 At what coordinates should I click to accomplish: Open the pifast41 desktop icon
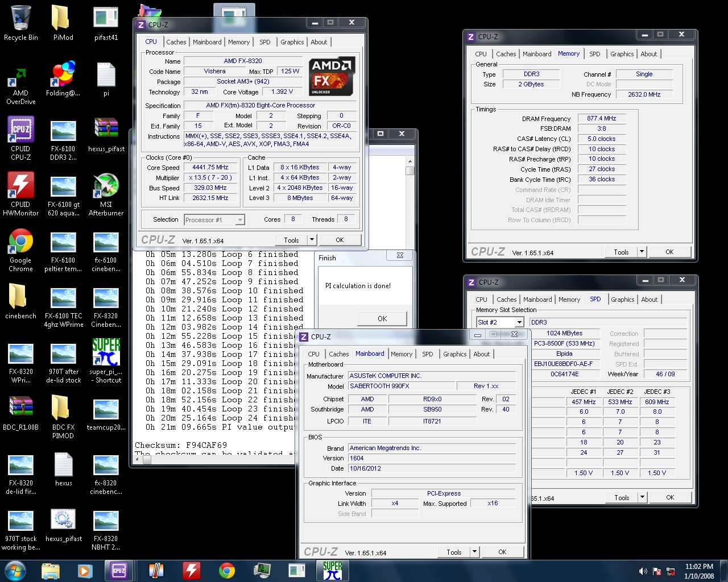[106, 23]
